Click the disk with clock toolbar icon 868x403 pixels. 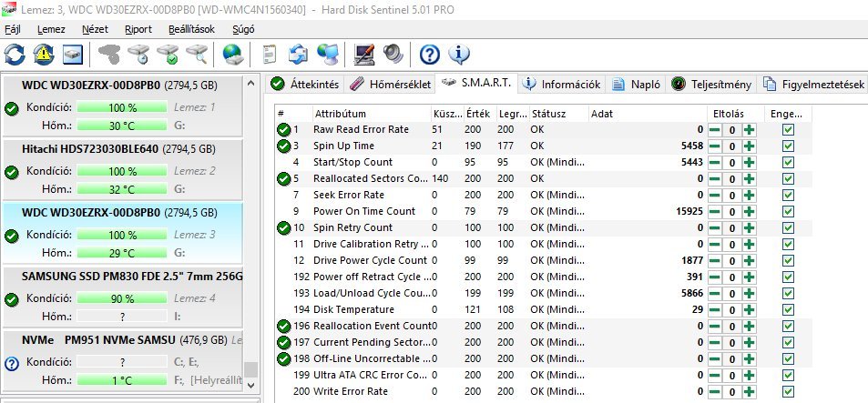click(138, 55)
